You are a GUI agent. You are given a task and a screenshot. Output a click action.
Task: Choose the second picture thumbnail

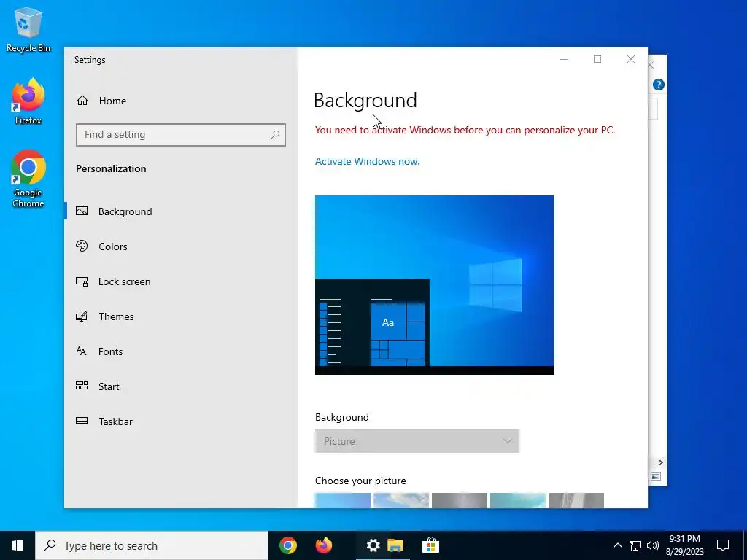(401, 500)
